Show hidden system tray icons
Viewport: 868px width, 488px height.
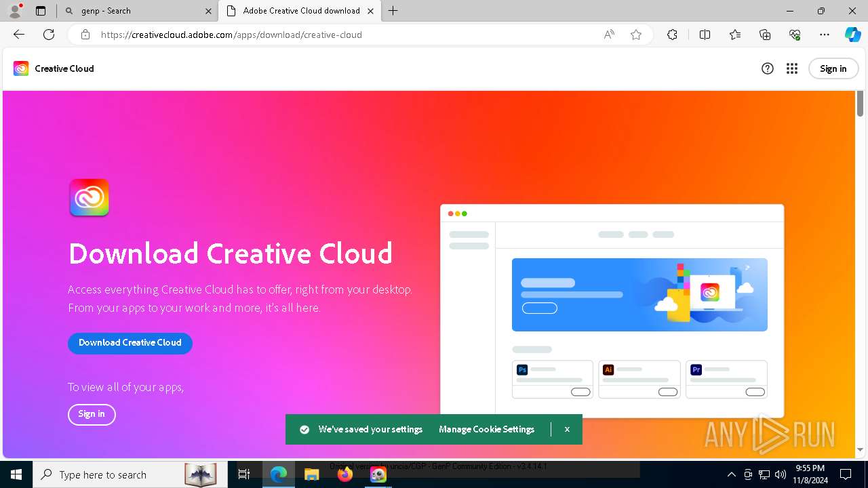coord(731,474)
